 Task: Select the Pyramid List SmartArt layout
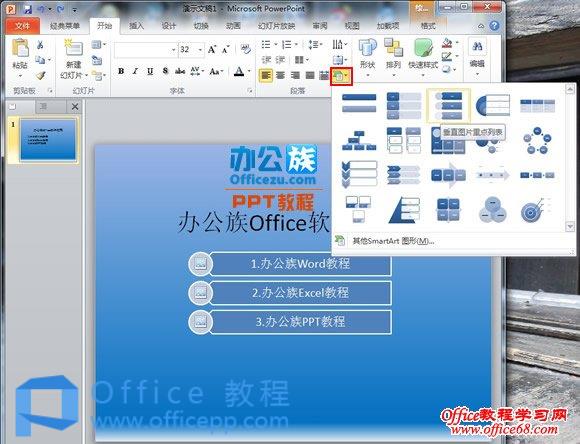point(404,210)
